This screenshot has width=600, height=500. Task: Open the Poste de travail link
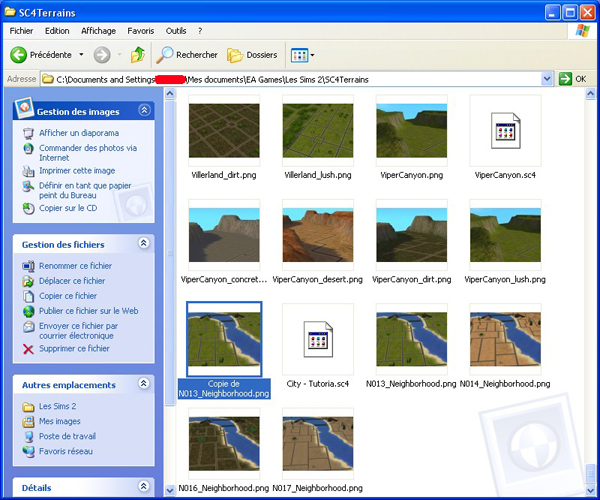coord(67,436)
